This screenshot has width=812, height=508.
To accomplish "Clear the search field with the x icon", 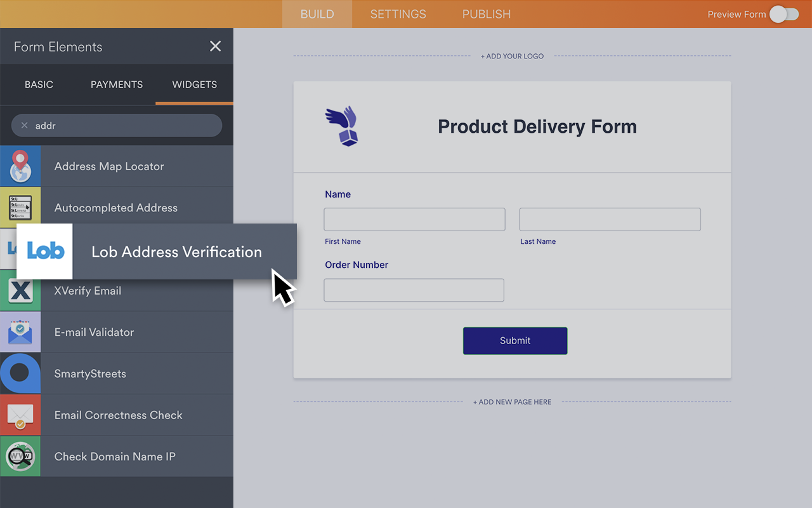I will point(23,125).
